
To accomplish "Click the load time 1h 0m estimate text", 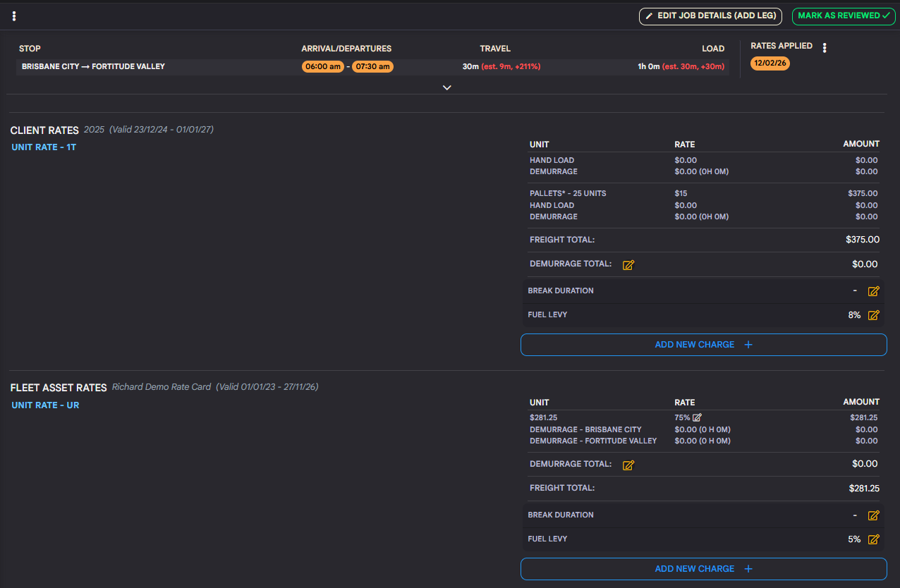I will tap(681, 67).
